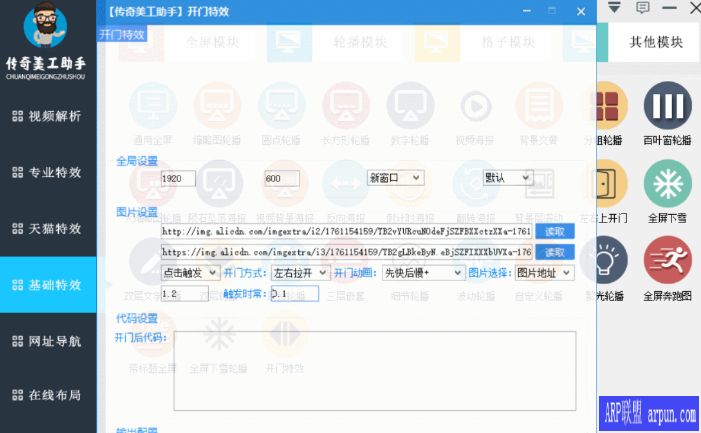Click the 触发时常 field showing 0.1
Screen dimensions: 701x433
tap(295, 294)
